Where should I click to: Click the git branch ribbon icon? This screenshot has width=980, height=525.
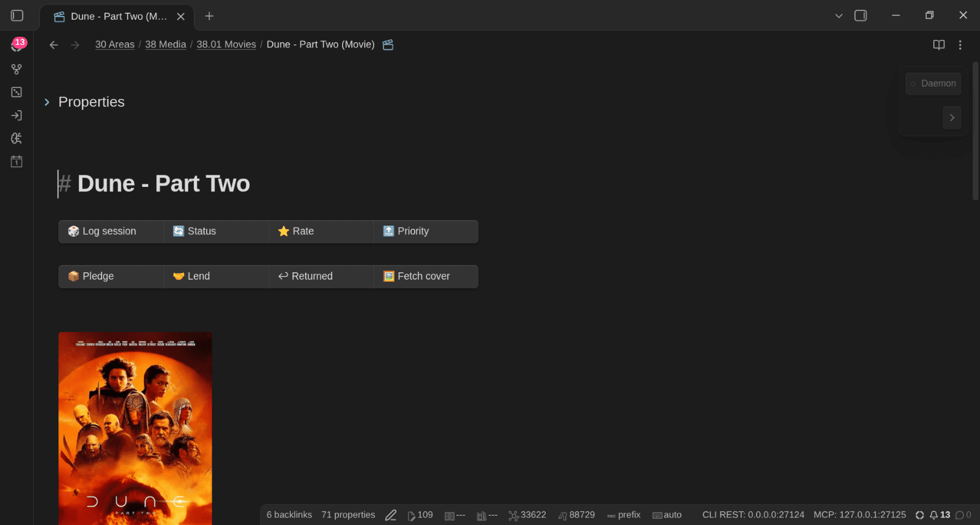(17, 69)
